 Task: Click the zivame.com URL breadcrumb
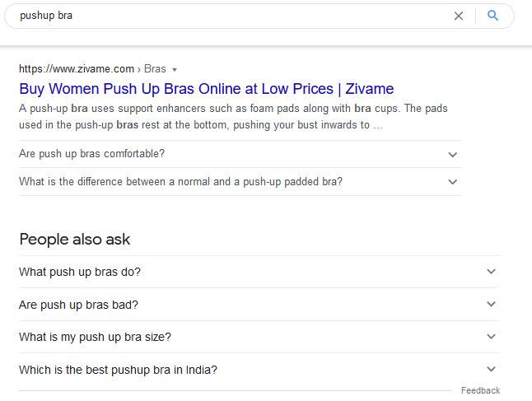pyautogui.click(x=77, y=69)
